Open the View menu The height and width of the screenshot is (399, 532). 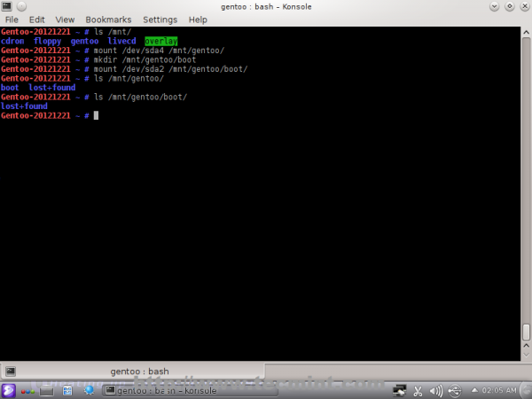(65, 19)
